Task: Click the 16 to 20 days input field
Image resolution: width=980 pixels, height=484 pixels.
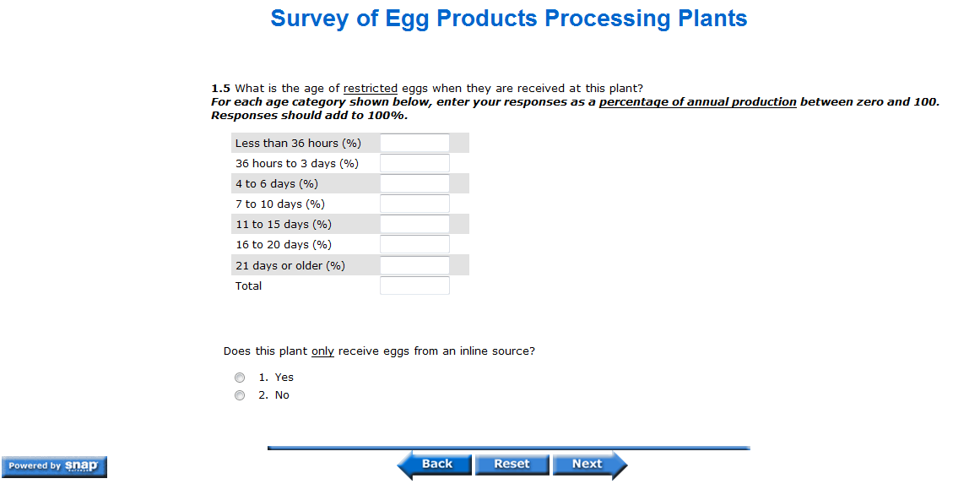Action: click(x=414, y=244)
